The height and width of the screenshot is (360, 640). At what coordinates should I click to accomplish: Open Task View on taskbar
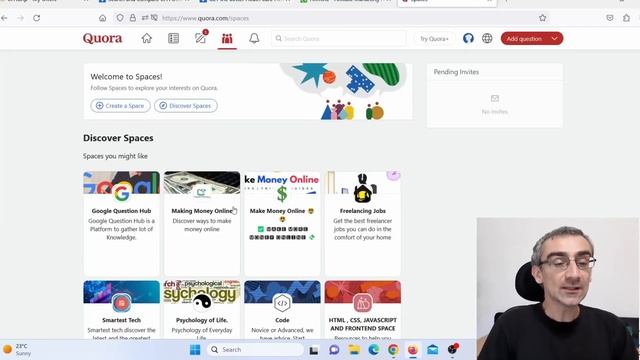[x=313, y=350]
